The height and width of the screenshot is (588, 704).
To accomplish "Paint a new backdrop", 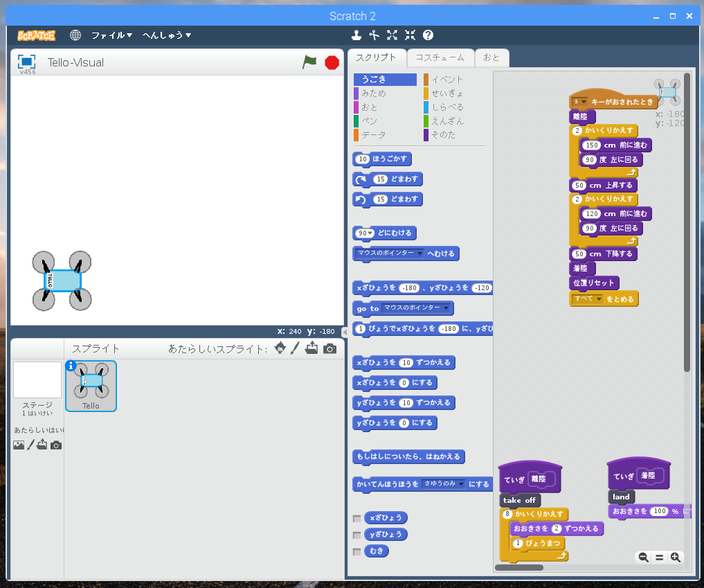I will tap(30, 445).
